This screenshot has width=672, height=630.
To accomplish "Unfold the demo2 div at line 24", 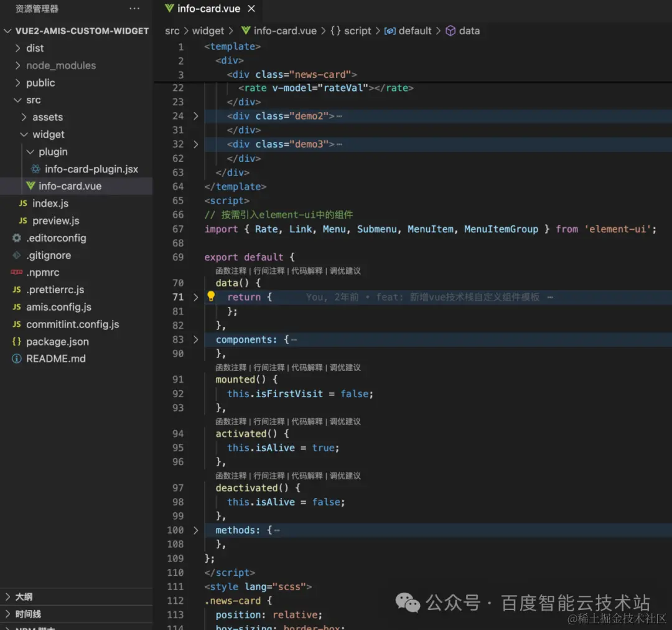I will point(196,116).
